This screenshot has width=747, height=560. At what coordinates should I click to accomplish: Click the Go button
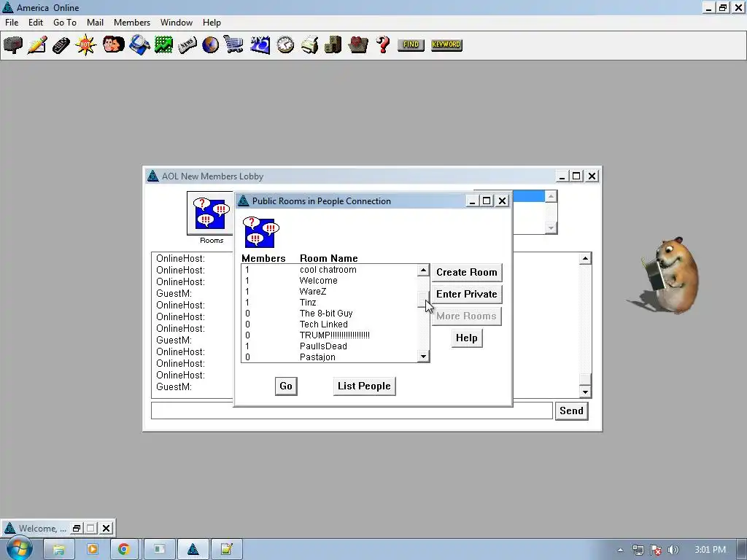pos(286,386)
